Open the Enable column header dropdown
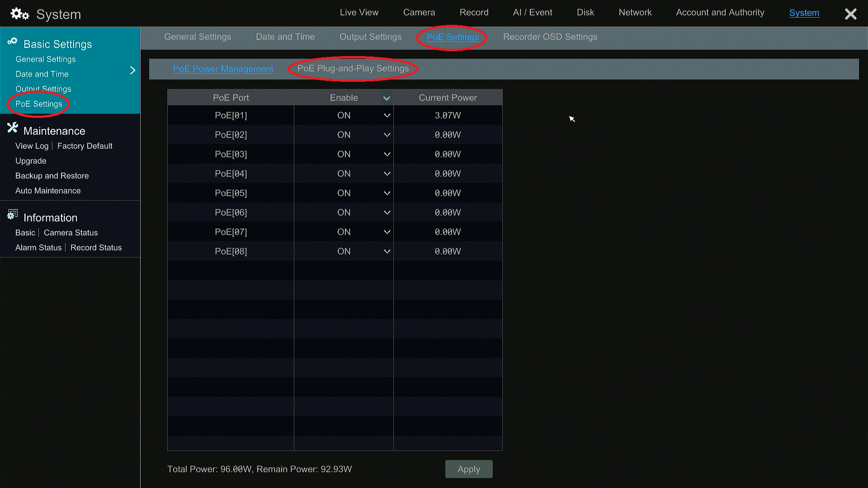 pos(387,98)
